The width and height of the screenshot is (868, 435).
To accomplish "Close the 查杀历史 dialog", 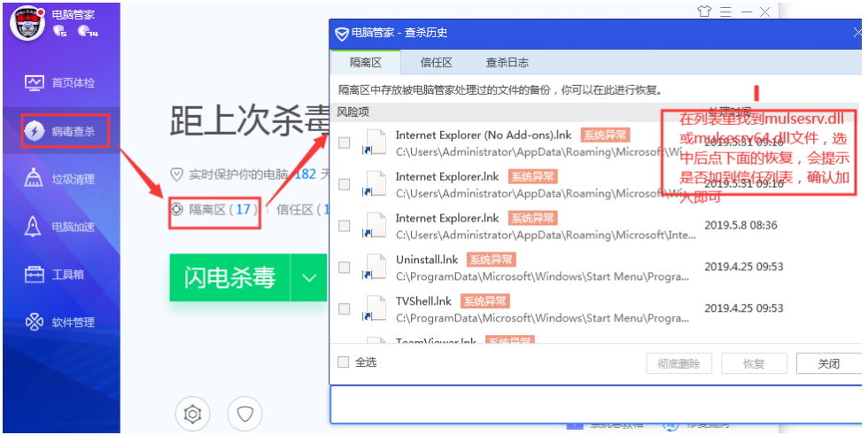I will (857, 33).
